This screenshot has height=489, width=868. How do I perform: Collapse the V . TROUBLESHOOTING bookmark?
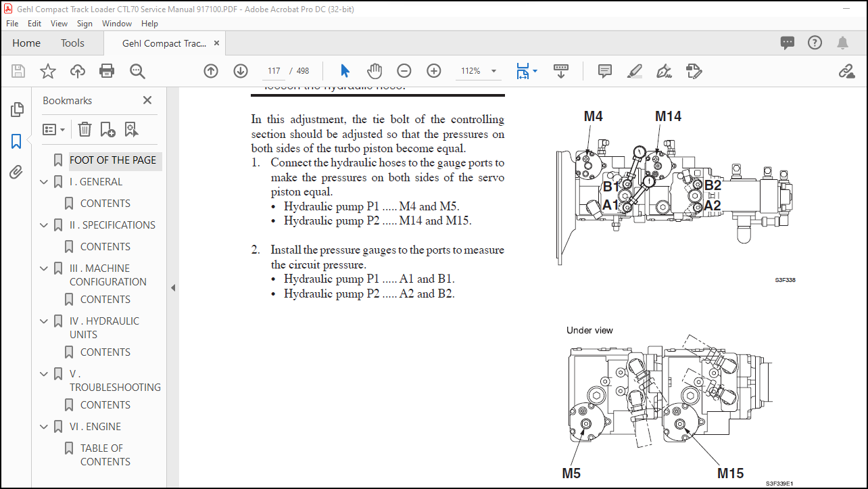(x=44, y=374)
